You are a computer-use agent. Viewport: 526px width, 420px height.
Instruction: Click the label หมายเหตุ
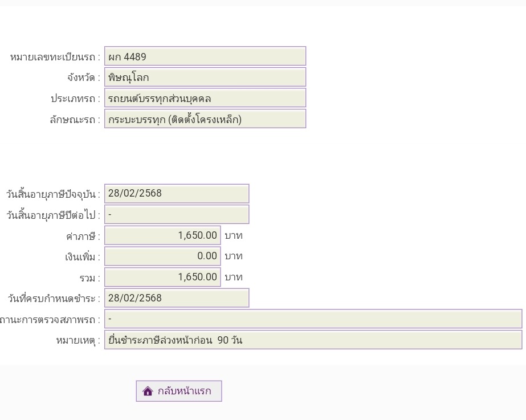click(x=78, y=341)
